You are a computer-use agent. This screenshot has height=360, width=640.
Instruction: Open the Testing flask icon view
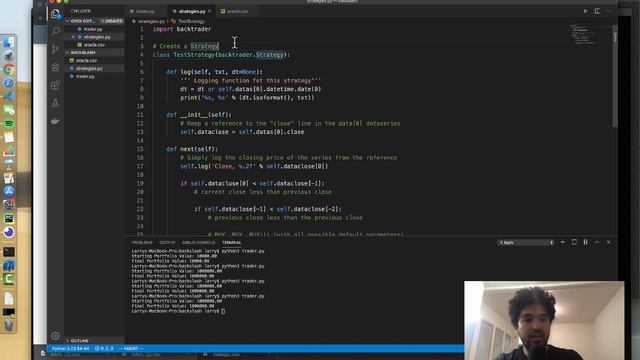[x=56, y=103]
